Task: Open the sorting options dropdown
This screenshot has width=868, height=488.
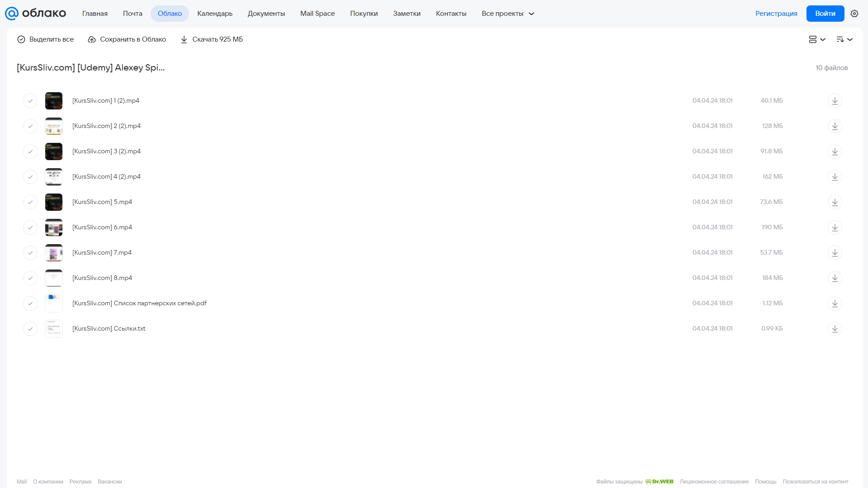Action: [844, 39]
